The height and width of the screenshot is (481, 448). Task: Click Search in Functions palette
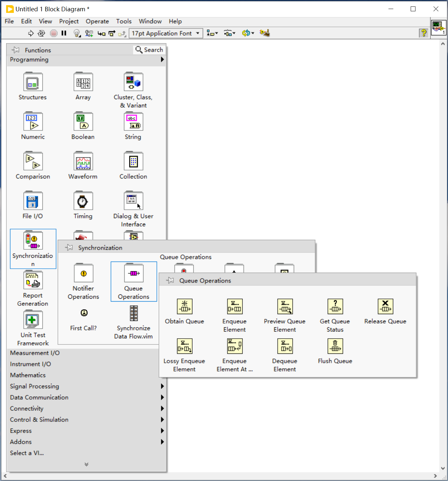[149, 50]
